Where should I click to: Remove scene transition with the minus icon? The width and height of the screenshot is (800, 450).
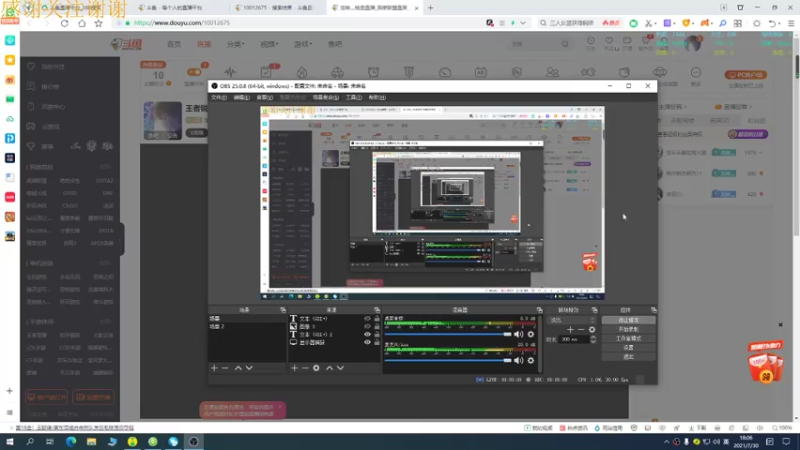581,330
